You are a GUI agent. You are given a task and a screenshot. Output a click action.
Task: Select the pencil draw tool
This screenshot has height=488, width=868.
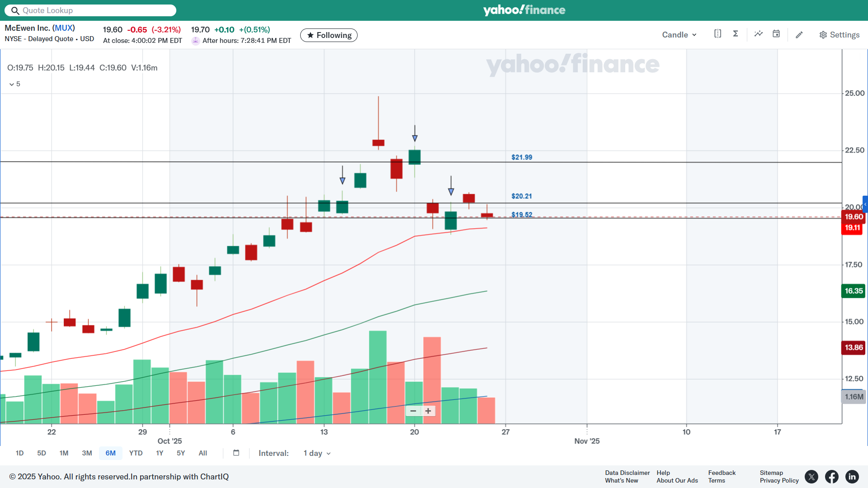pyautogui.click(x=799, y=35)
